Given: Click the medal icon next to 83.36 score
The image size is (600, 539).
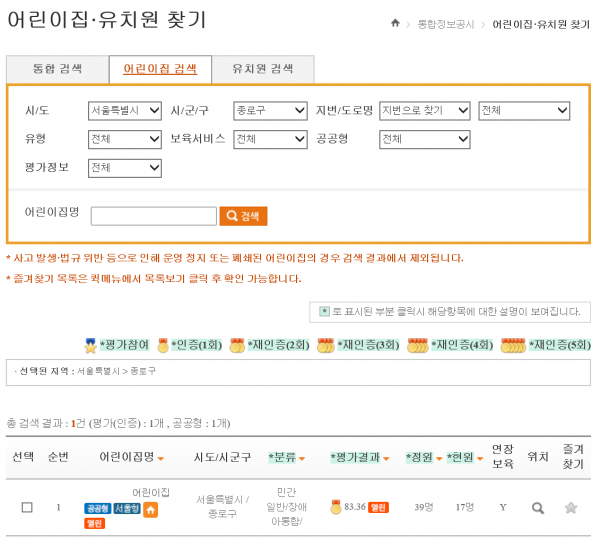Looking at the screenshot, I should [336, 508].
